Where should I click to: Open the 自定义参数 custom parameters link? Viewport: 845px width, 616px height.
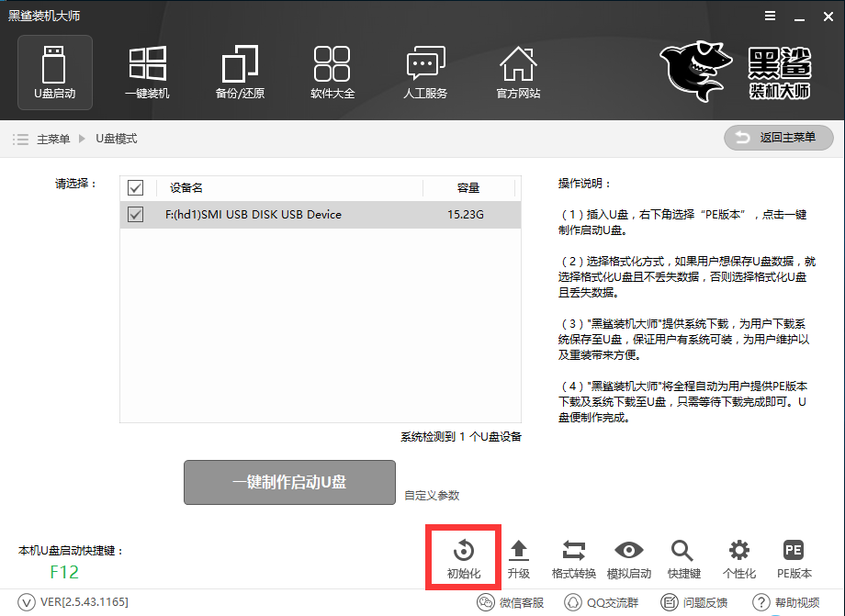[x=432, y=496]
